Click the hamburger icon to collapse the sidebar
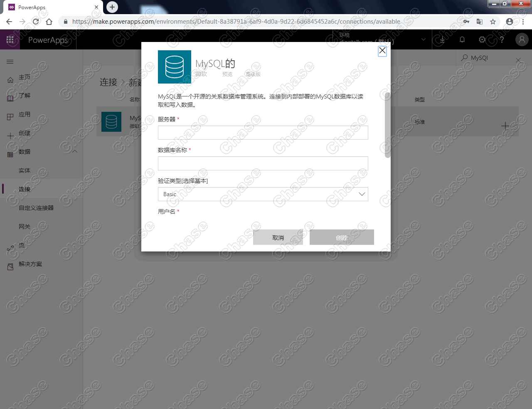Viewport: 532px width, 409px height. coord(10,61)
